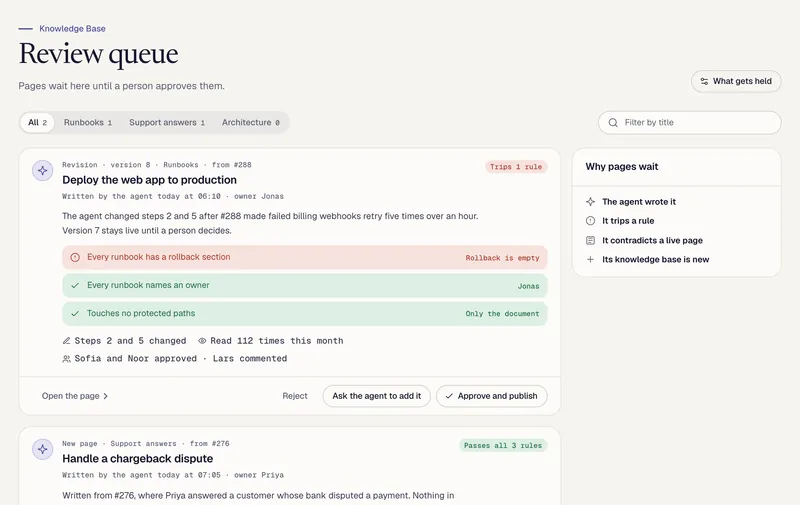Click The agent wrote it reason
This screenshot has height=505, width=800.
pos(639,201)
